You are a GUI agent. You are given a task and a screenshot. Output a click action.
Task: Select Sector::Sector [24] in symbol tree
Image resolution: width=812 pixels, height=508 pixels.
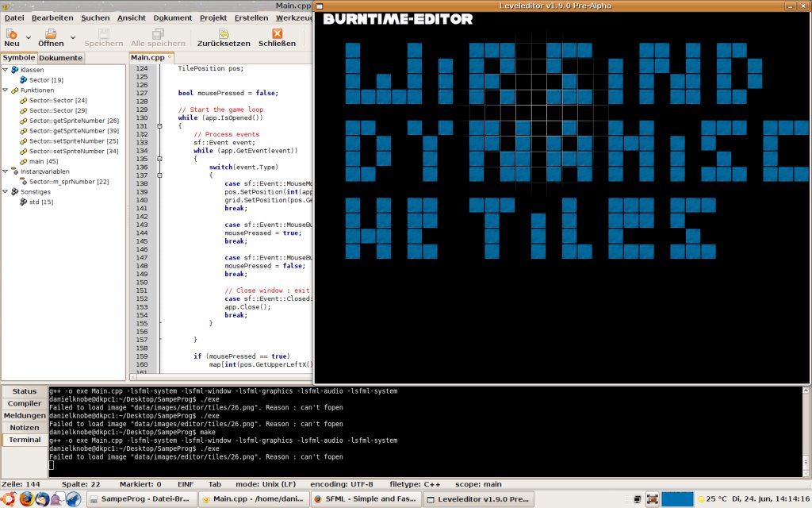click(58, 100)
